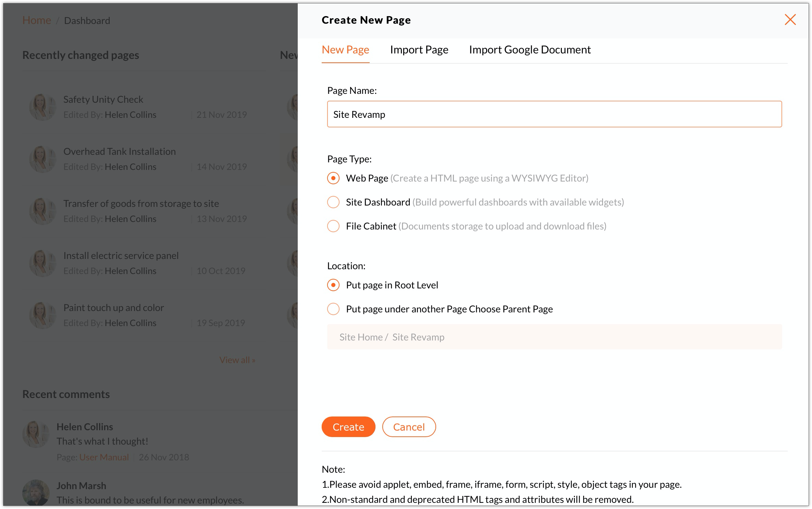
Task: Select the Web Page radio option
Action: coord(333,178)
